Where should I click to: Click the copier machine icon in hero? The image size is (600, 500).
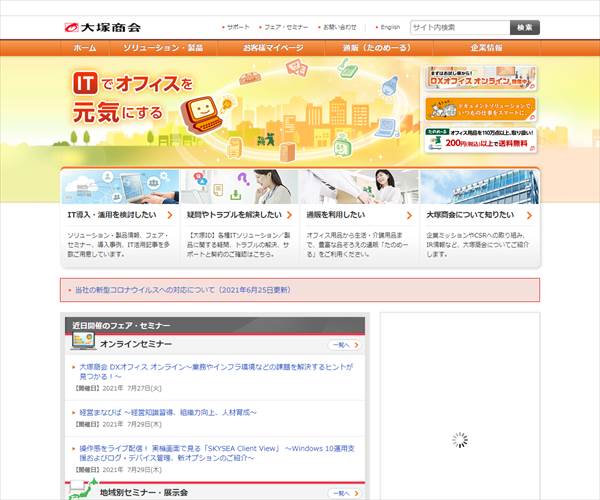coord(234,148)
